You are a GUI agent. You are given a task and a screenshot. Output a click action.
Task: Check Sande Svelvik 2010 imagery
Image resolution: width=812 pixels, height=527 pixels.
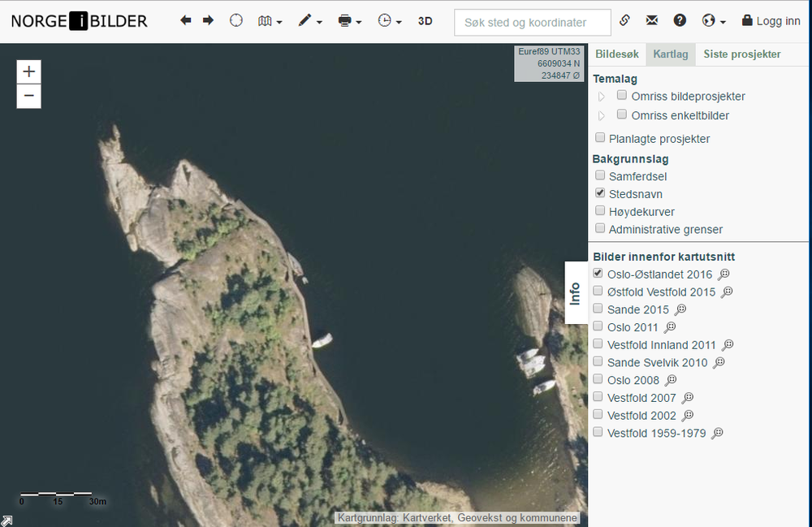coord(598,361)
